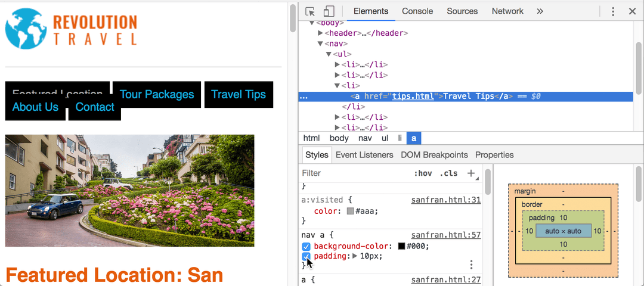Open the Tour Packages navigation link
Screen dimensions: 644x286
click(156, 94)
